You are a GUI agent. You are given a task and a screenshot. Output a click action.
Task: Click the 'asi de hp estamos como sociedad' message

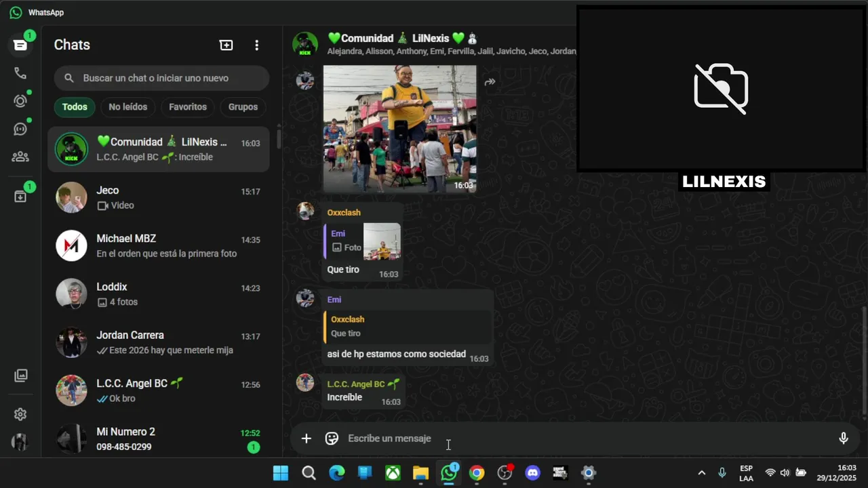(396, 354)
